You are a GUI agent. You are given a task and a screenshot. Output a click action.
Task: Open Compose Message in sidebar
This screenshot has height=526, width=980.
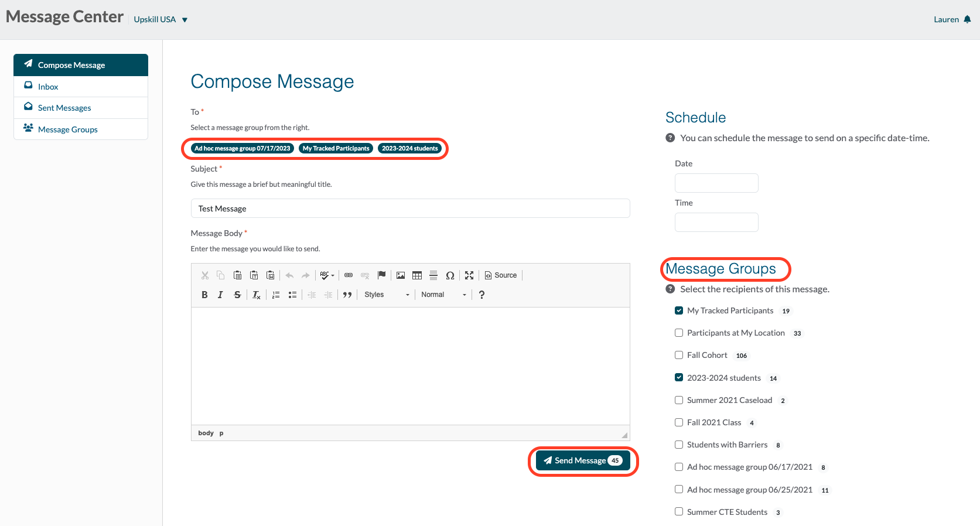pyautogui.click(x=81, y=65)
